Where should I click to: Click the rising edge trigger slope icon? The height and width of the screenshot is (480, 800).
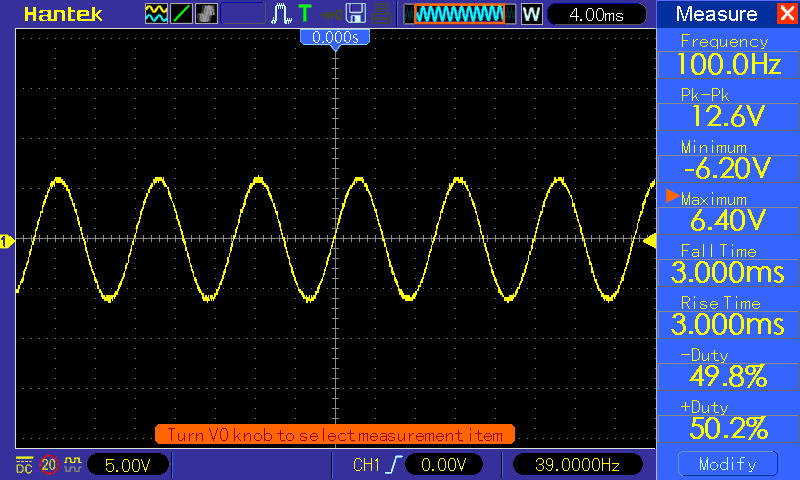tap(393, 465)
